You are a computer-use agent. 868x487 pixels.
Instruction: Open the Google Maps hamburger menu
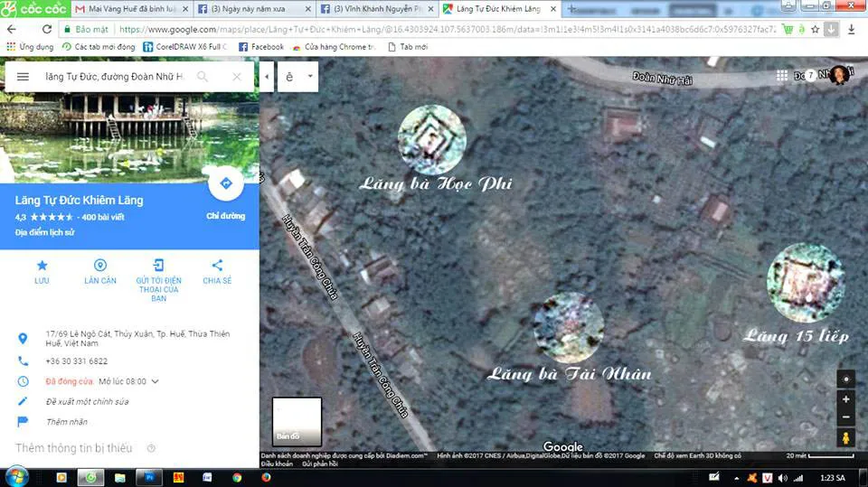tap(23, 77)
